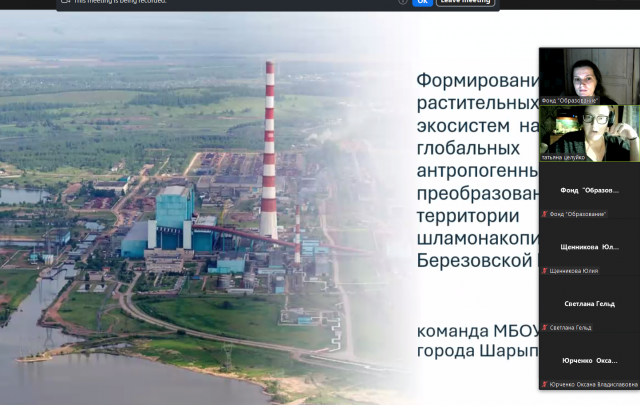Click the name label Щенникова Юлия
Image resolution: width=640 pixels, height=405 pixels.
point(577,271)
